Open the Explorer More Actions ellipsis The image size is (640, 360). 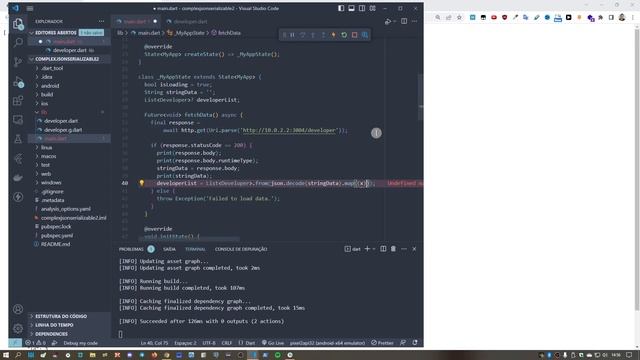pos(101,21)
